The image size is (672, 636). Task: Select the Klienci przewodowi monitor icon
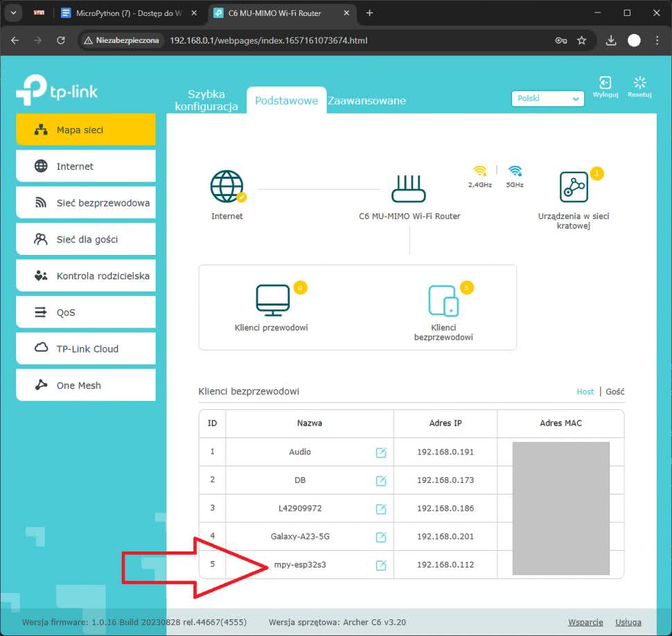[271, 299]
